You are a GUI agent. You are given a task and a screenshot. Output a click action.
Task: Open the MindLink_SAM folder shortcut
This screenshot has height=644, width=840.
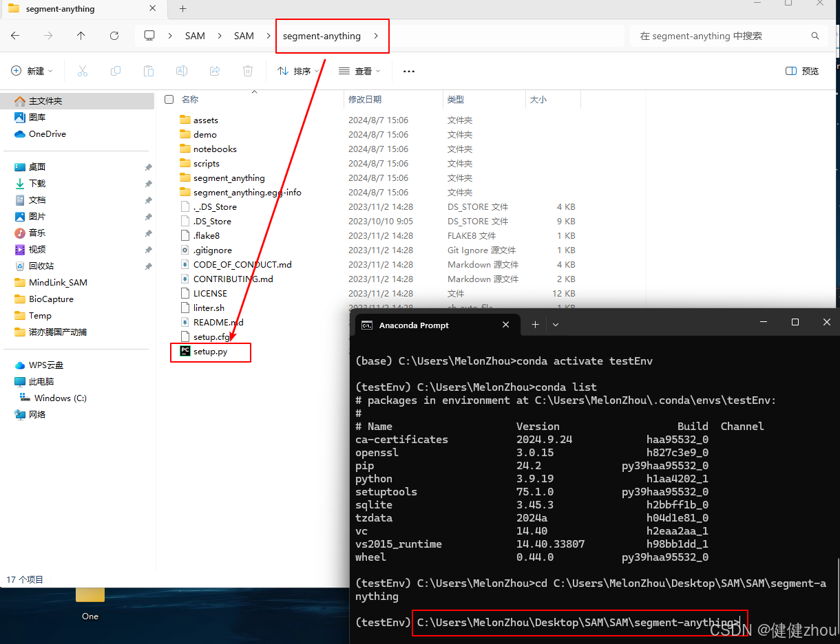click(x=51, y=283)
